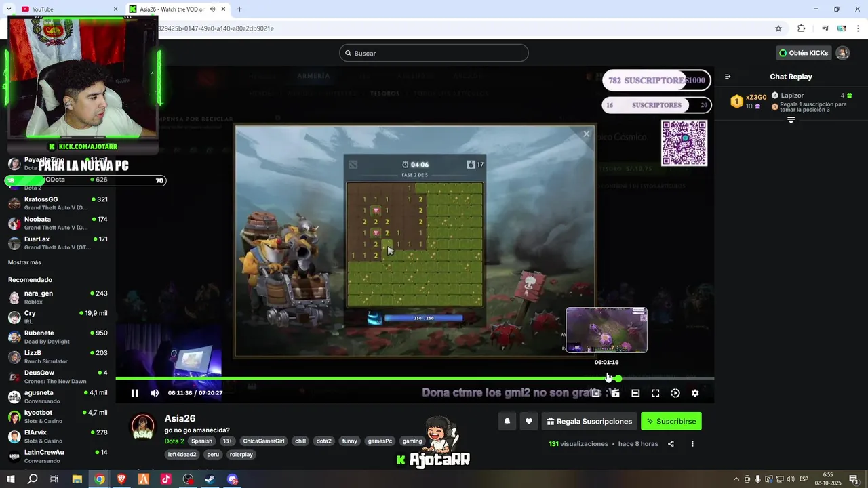Open Windows notification center
This screenshot has height=488, width=868.
click(854, 479)
